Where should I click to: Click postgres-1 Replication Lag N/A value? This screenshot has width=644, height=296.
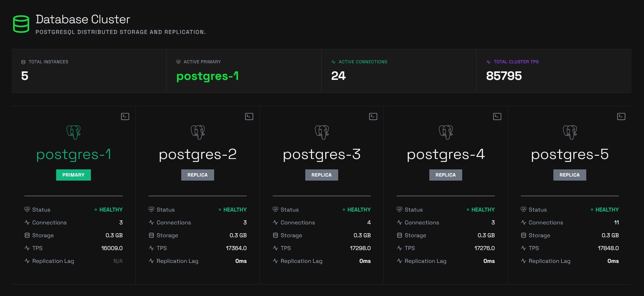click(118, 261)
